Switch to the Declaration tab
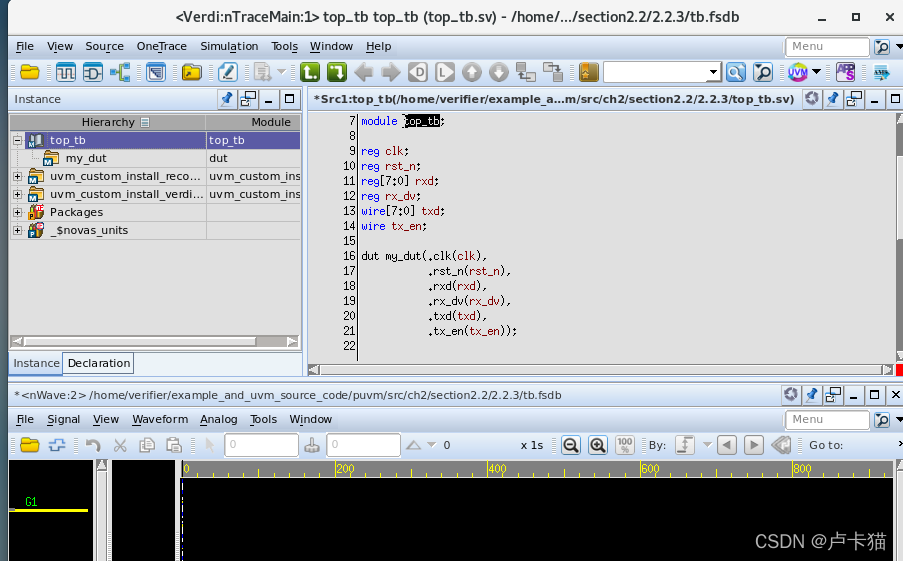 point(98,363)
